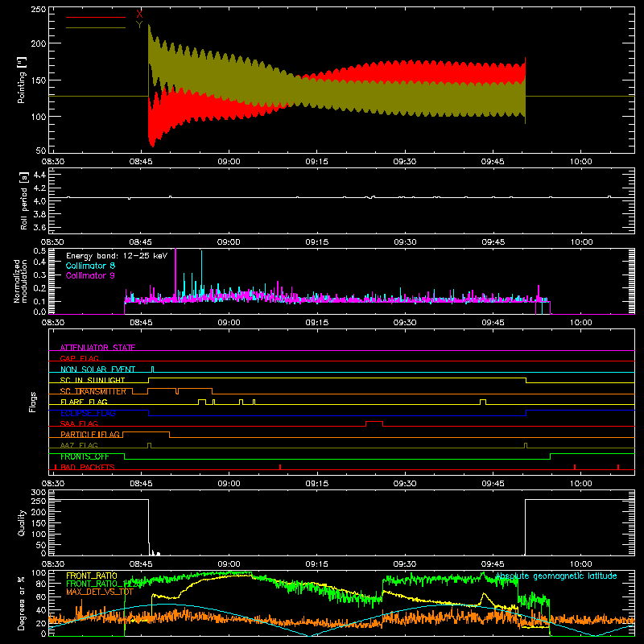Click the SC_IN_SUNLIGHT flag label
This screenshot has width=644, height=644.
[x=93, y=380]
